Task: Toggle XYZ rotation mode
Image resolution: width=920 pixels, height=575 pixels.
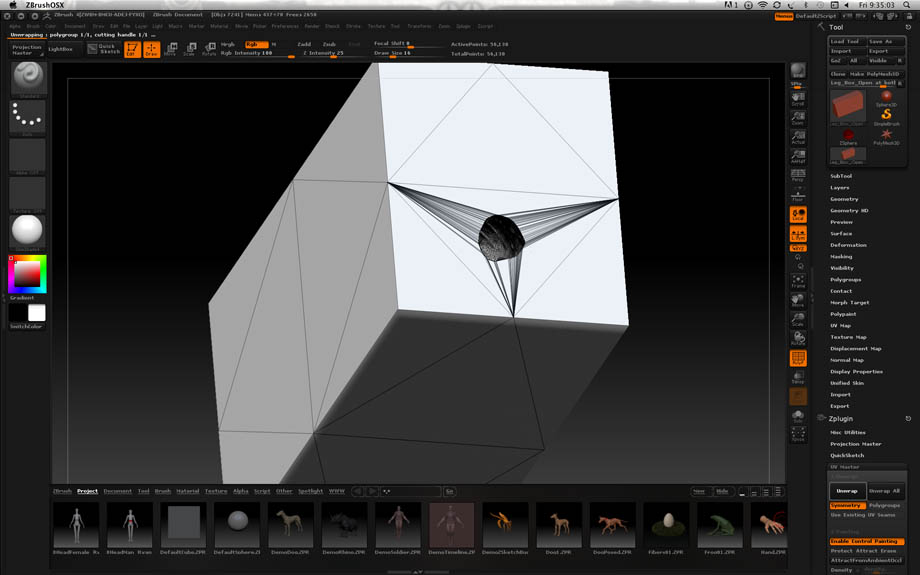Action: pyautogui.click(x=798, y=248)
